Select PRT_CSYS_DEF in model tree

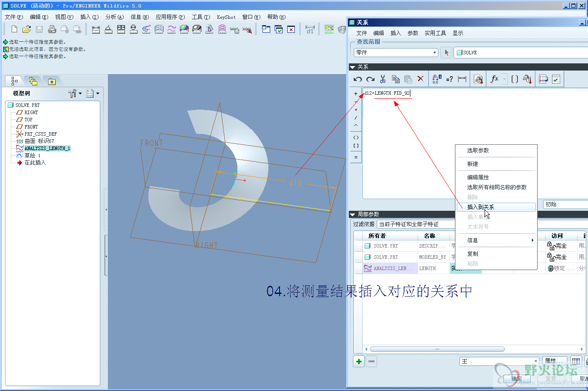[40, 134]
